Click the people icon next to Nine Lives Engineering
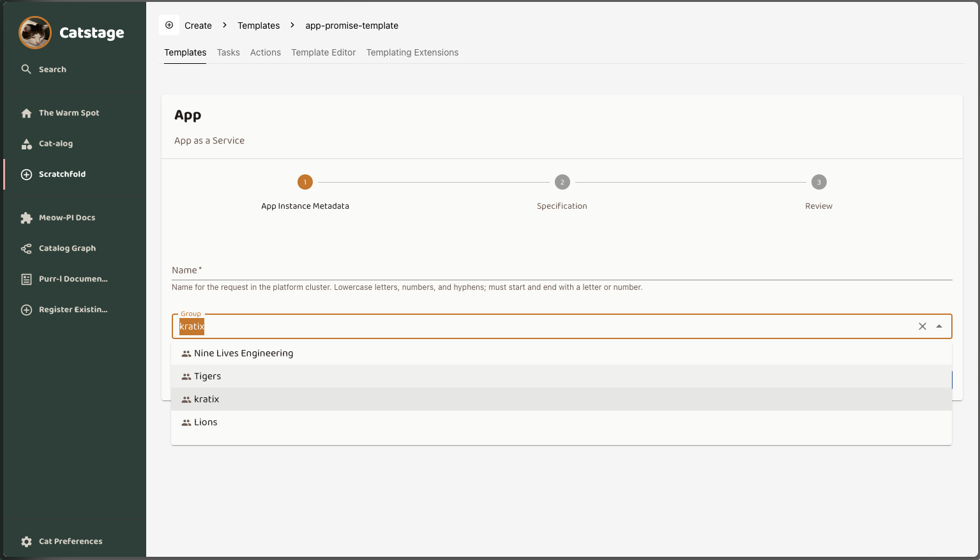 [x=186, y=354]
